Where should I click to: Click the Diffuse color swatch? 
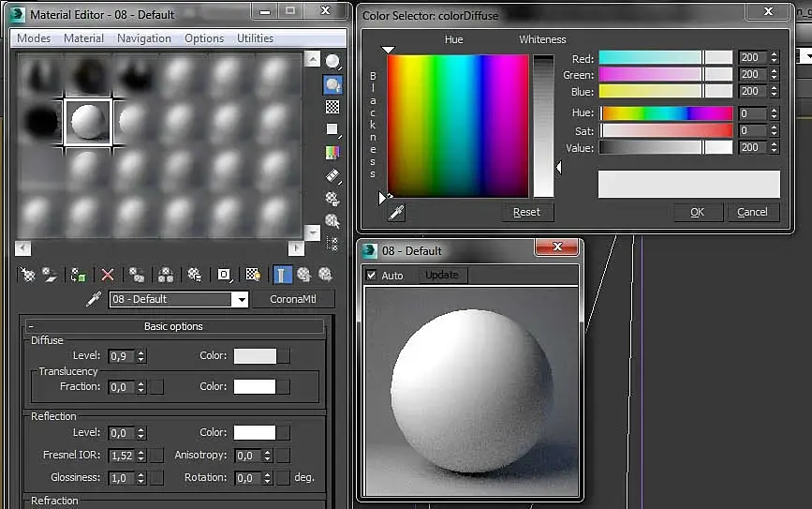(x=255, y=356)
